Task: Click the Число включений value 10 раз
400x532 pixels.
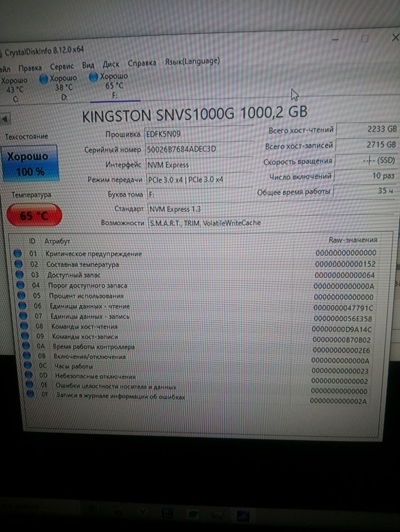Action: pos(365,176)
